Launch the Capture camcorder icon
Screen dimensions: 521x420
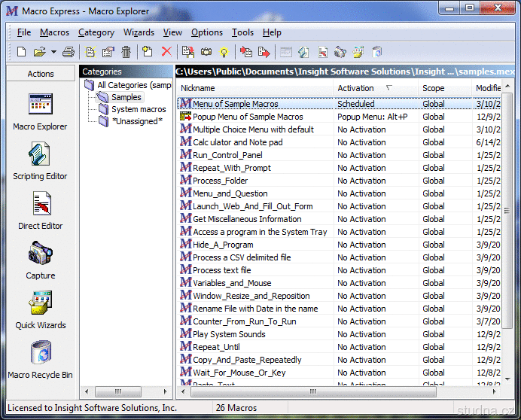40,253
